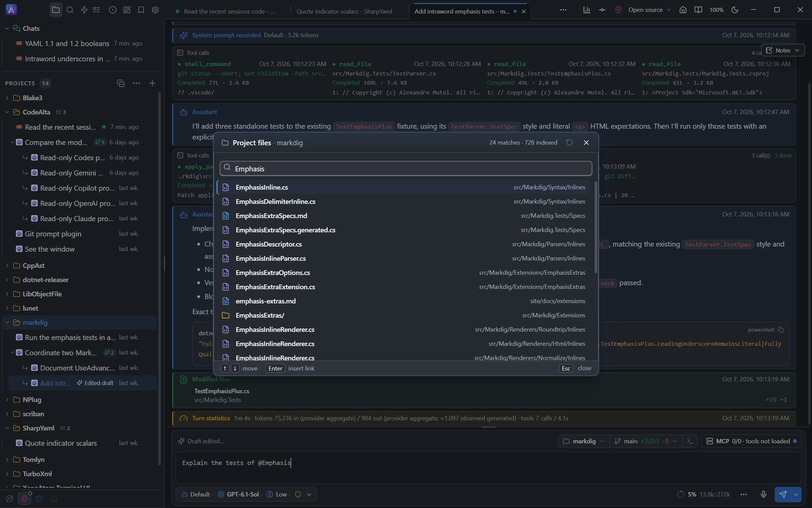This screenshot has height=508, width=812.
Task: Expand the Blake3 project folder
Action: [7, 98]
